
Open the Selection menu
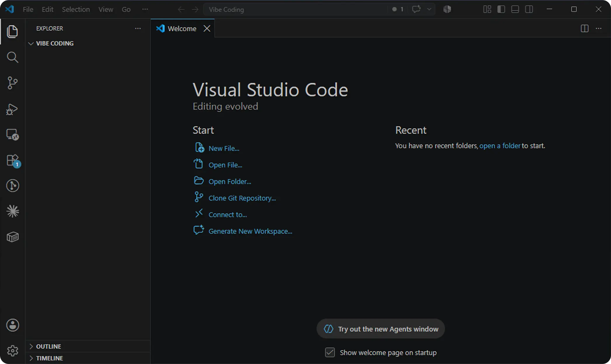[76, 9]
